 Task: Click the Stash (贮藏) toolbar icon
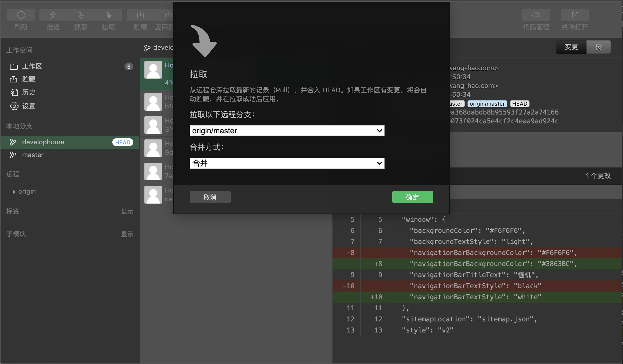click(141, 15)
